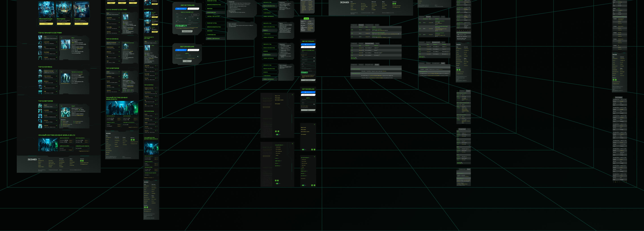
Task: Click VK login button in Регистрация form
Action: (x=181, y=8)
